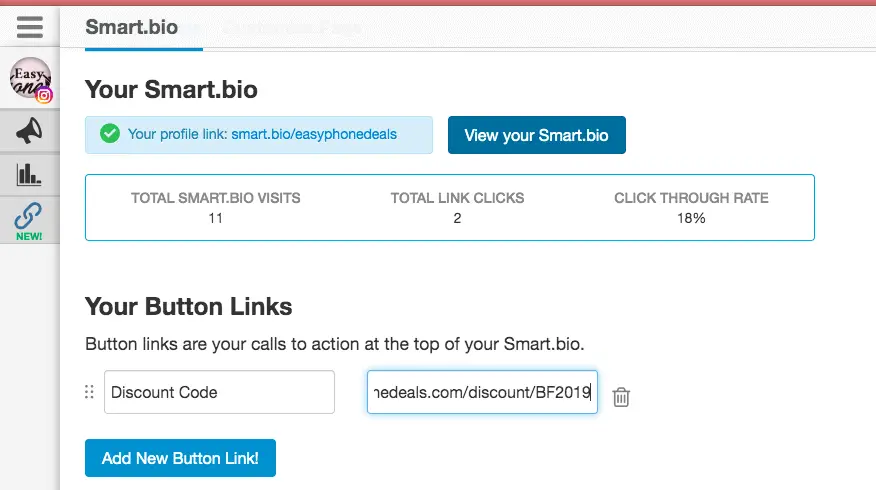Select the Total Smart.bio Visits stat
The image size is (876, 490).
[216, 208]
